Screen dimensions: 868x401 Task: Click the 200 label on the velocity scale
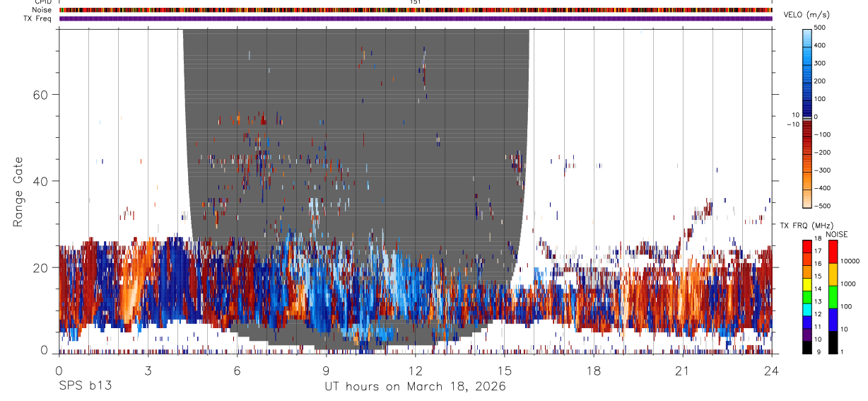coord(820,81)
